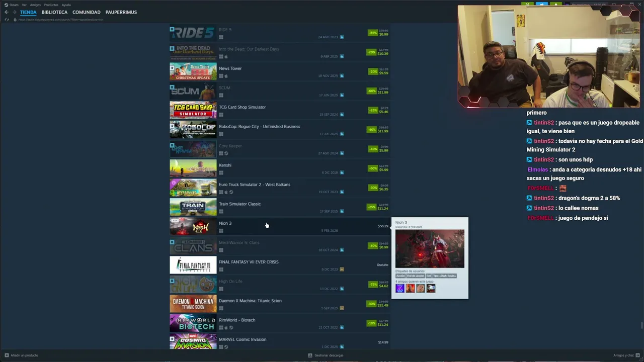Click the review icon on News Tower row
Viewport: 644px width, 362px height.
342,76
